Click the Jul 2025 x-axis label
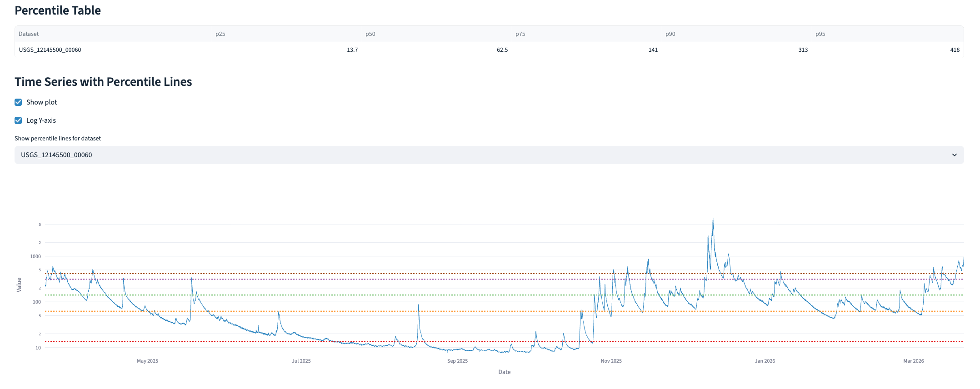 click(301, 361)
